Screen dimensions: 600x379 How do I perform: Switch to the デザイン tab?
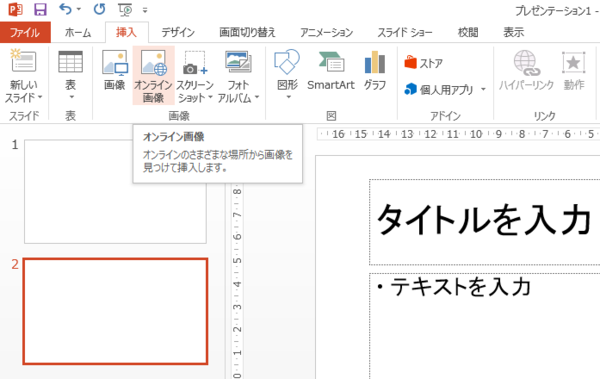178,33
